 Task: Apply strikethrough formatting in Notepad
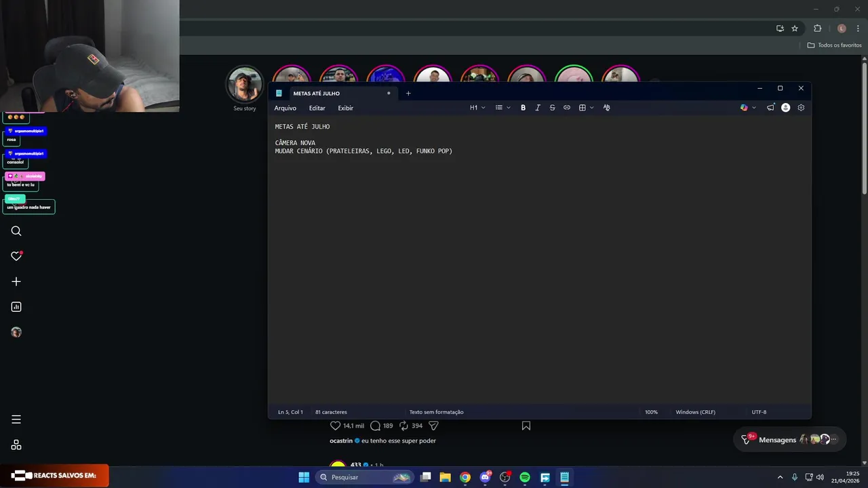(x=552, y=108)
